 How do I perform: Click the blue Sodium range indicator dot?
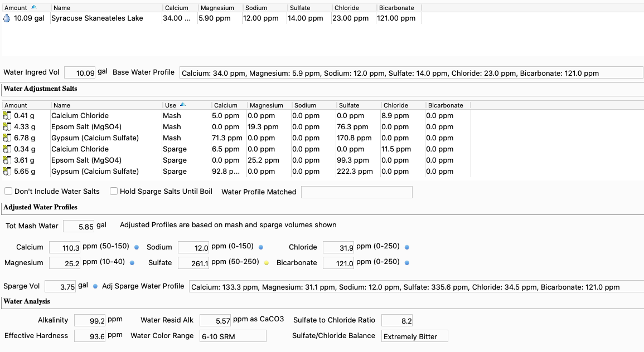coord(261,247)
